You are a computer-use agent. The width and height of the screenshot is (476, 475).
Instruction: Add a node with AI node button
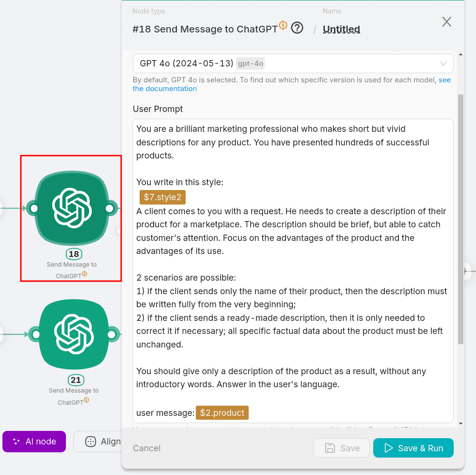click(34, 442)
